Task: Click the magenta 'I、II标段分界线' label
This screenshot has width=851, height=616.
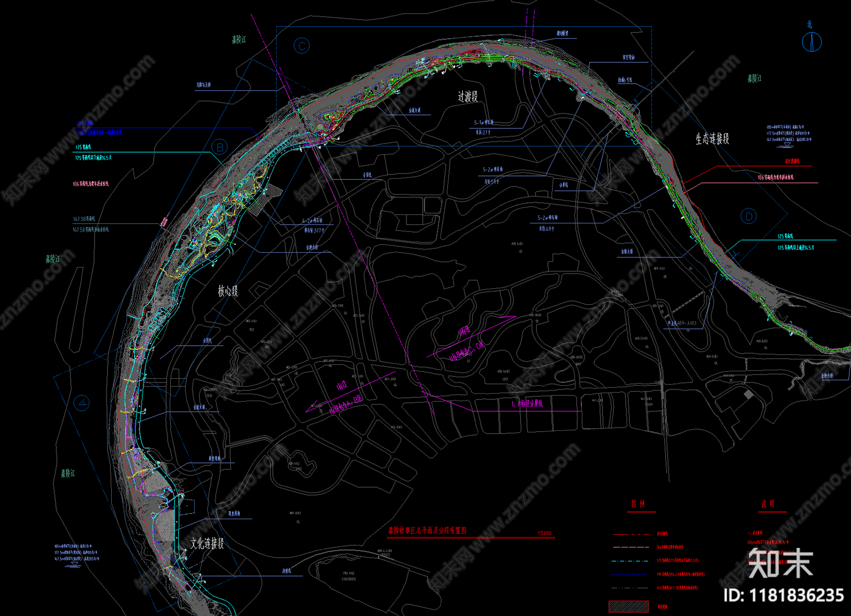Action: coord(527,404)
